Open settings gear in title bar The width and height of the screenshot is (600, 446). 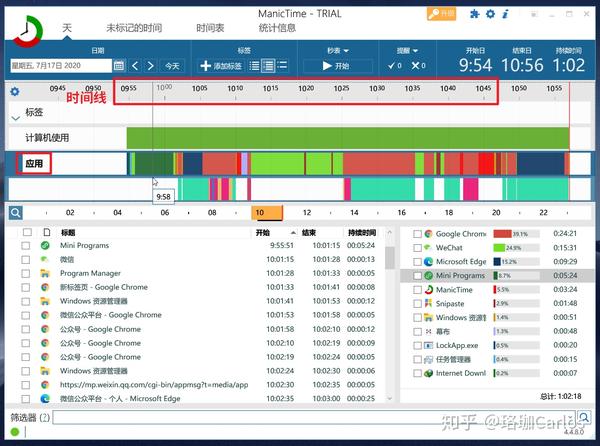coord(490,14)
